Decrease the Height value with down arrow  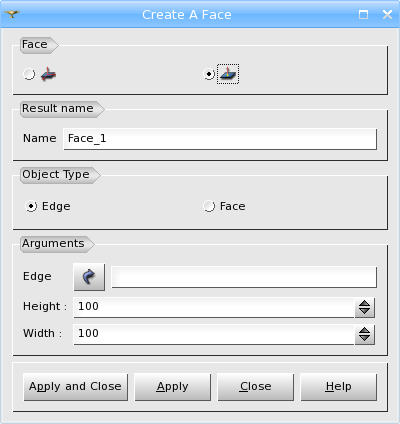point(365,312)
